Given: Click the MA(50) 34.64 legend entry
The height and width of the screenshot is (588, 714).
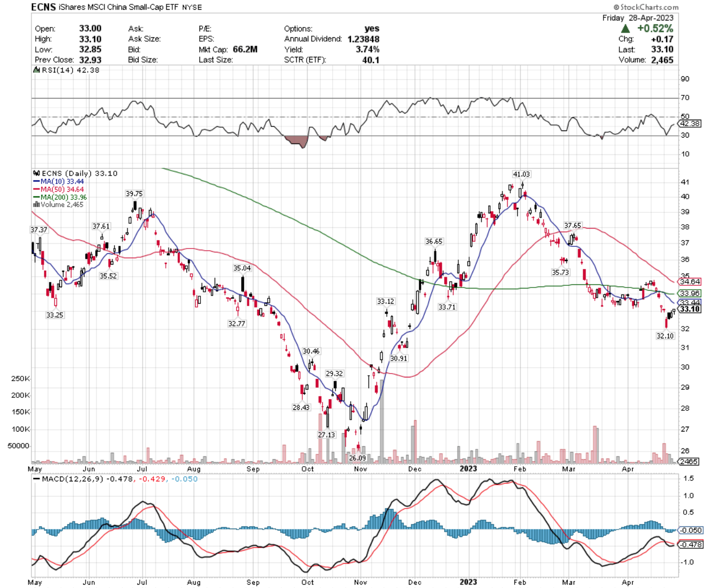Looking at the screenshot, I should pos(59,190).
